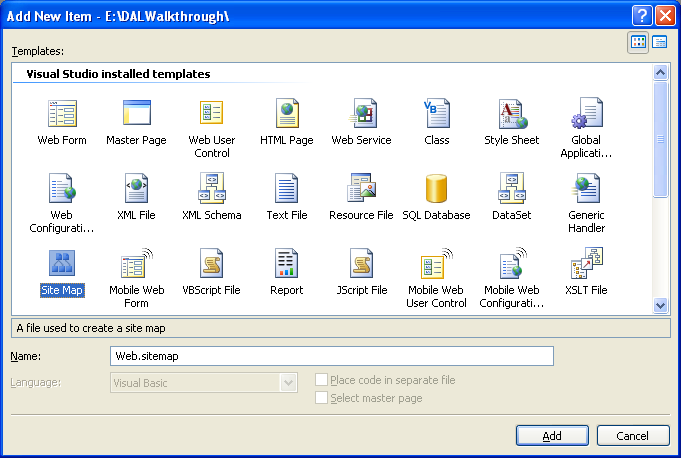Pick the Report template icon
Screen dimensions: 681x458
click(287, 263)
